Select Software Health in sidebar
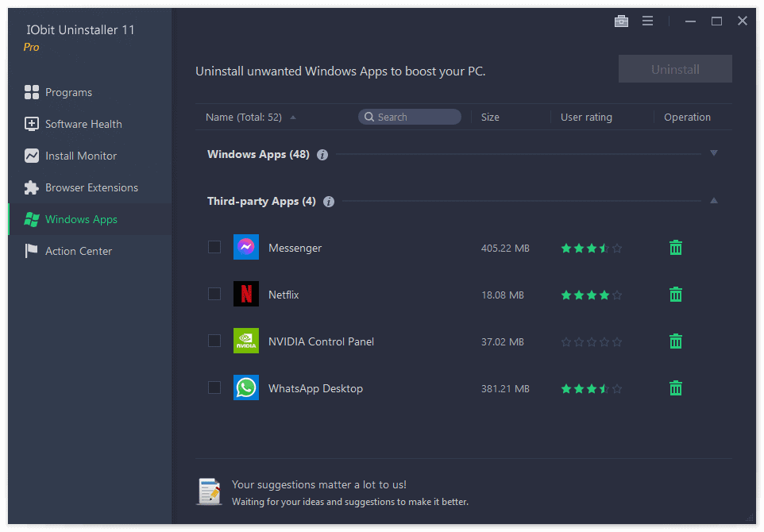 click(84, 124)
